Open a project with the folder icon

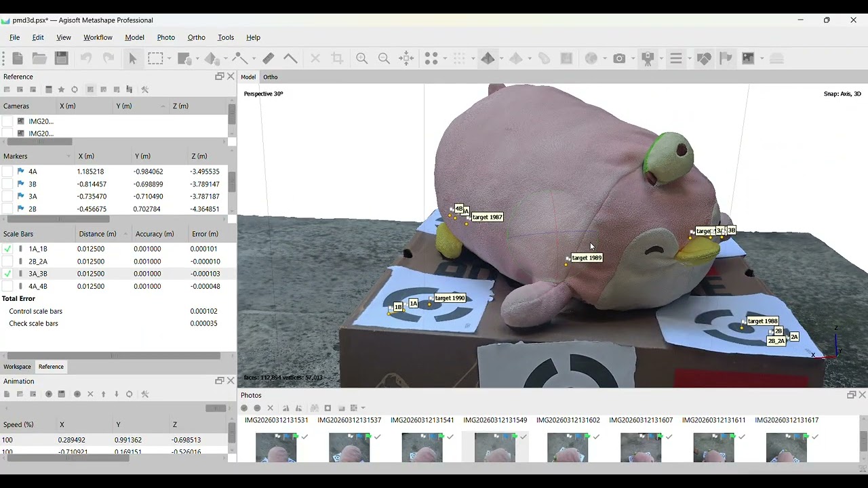(x=39, y=58)
